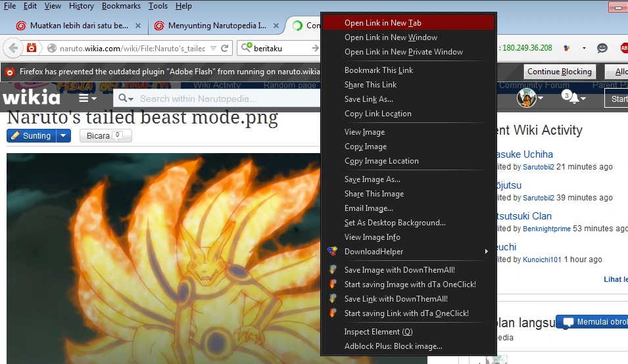This screenshot has width=628, height=364.
Task: Open the View menu
Action: pos(53,6)
